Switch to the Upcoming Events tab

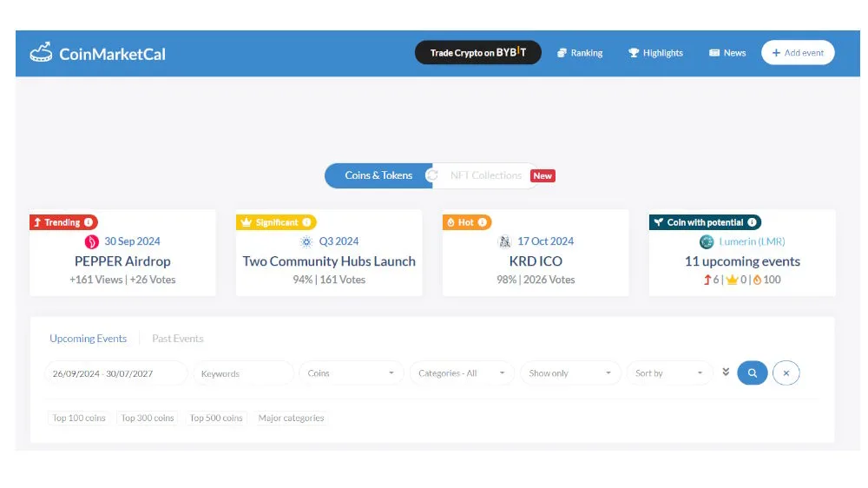88,339
